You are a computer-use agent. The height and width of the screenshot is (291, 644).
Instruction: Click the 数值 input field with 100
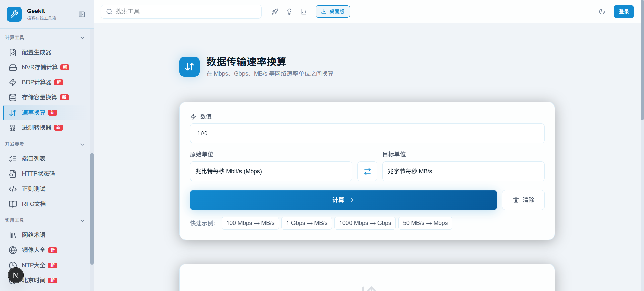pyautogui.click(x=367, y=133)
